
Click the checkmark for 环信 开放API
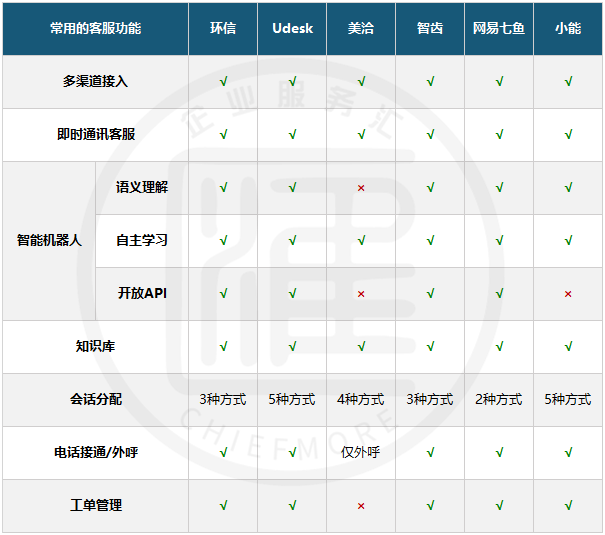[223, 293]
